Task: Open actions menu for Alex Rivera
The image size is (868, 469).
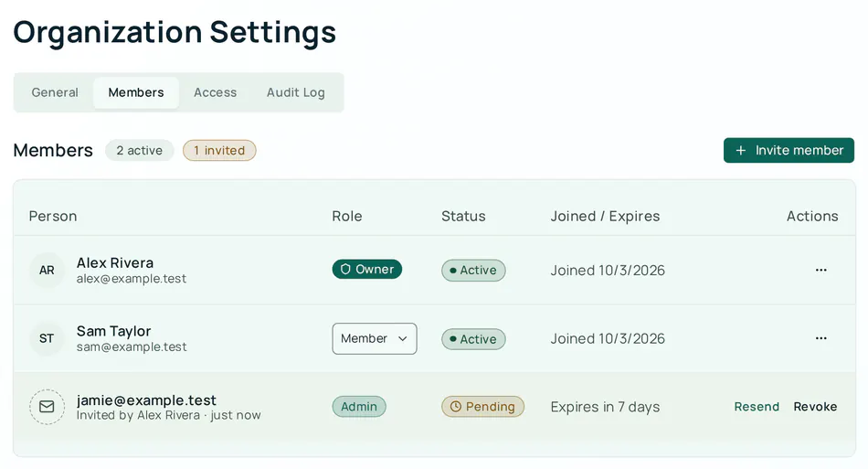Action: (x=821, y=271)
